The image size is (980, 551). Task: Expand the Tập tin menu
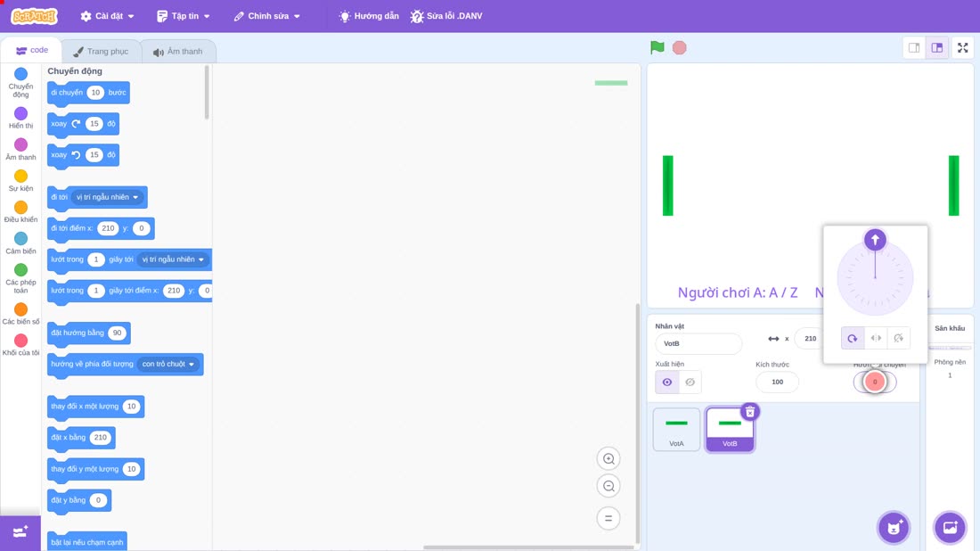[184, 16]
